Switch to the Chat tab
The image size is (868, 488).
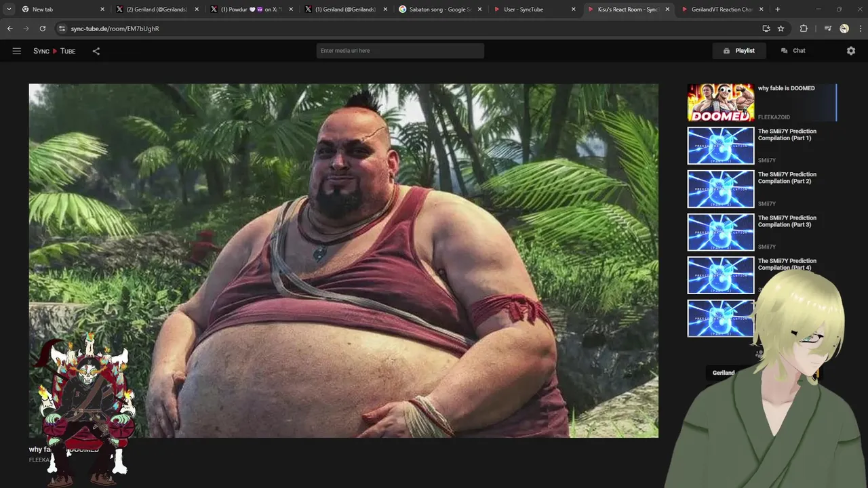tap(793, 51)
